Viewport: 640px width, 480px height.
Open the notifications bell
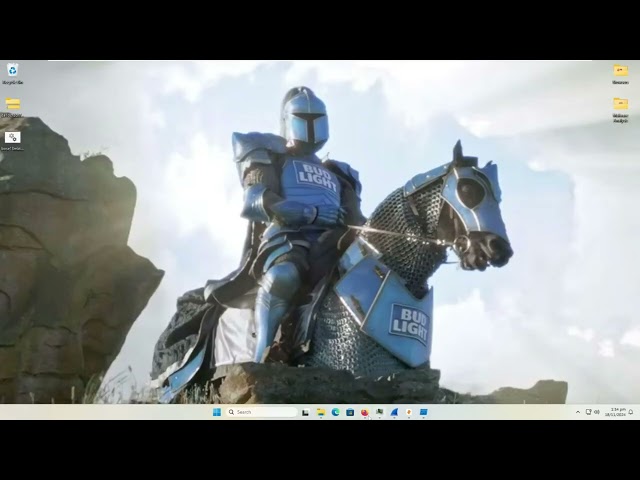pos(631,412)
